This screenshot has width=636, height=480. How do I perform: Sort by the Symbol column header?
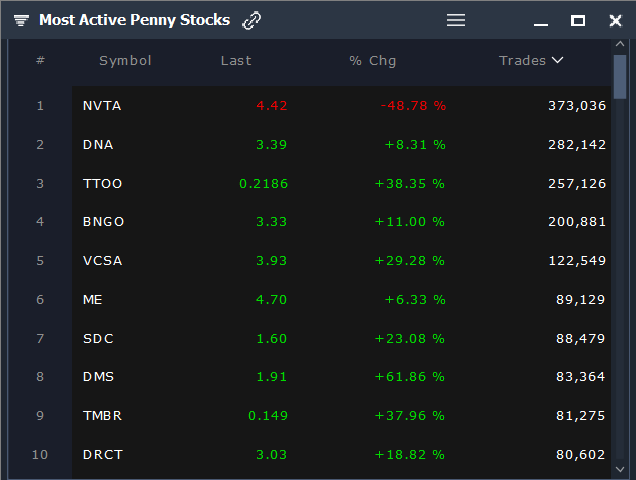[125, 61]
